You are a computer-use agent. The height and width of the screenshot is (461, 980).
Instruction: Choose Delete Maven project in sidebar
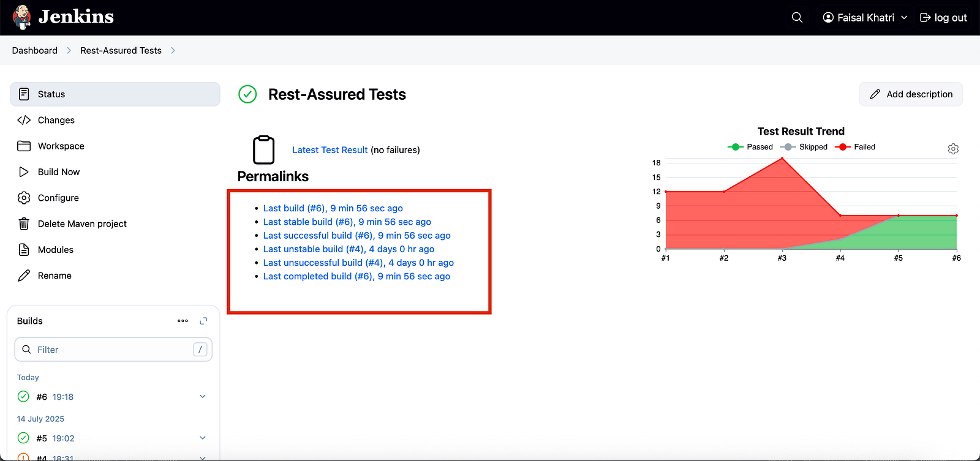(115, 223)
